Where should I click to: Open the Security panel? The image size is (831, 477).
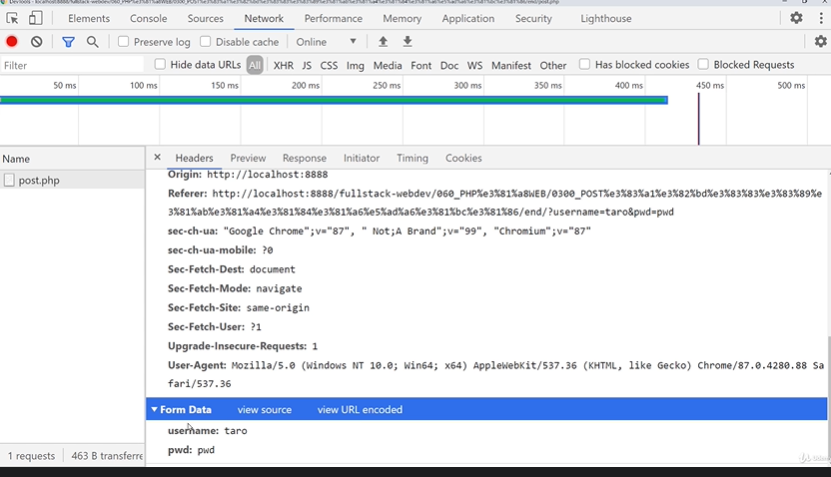pos(533,19)
